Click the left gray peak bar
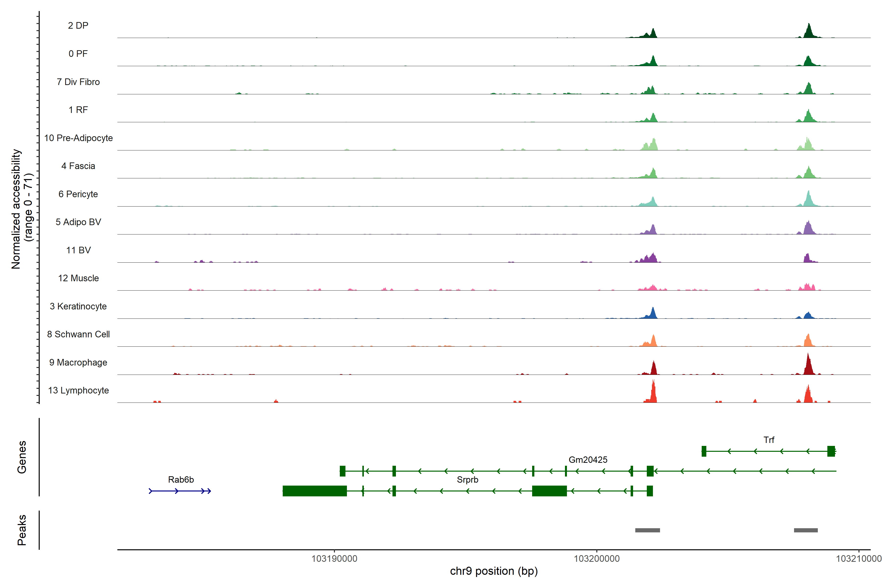The image size is (882, 588). click(647, 530)
